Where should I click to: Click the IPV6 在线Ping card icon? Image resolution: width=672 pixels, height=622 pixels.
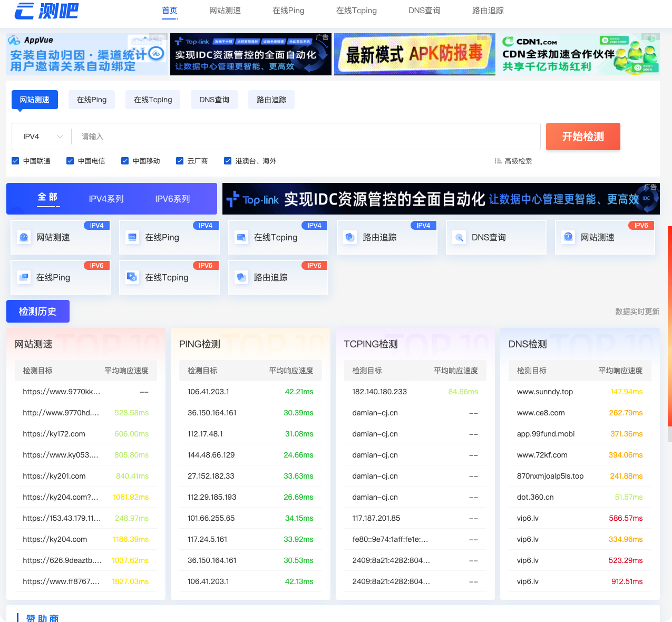pos(24,277)
